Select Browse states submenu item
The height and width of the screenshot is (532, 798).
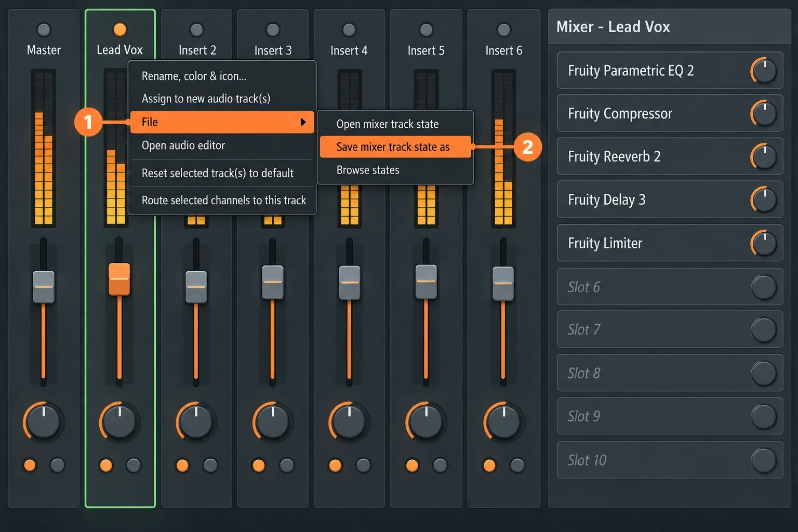(395, 170)
